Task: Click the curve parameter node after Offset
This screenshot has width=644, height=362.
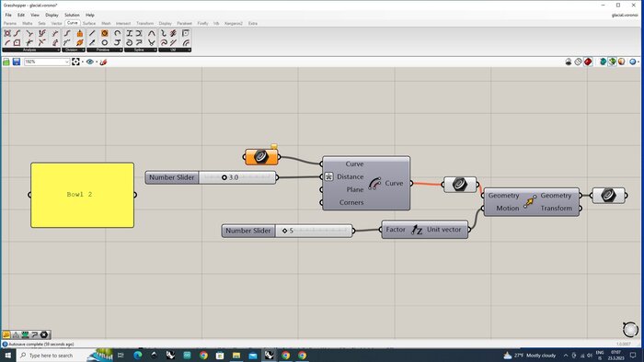Action: pos(460,185)
